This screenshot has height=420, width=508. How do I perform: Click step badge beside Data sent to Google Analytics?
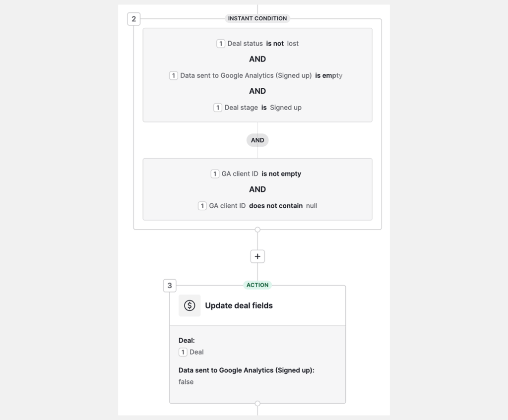(x=174, y=76)
